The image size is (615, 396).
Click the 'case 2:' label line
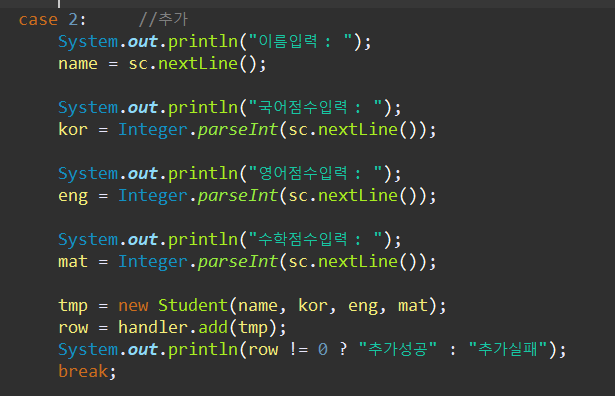(52, 19)
